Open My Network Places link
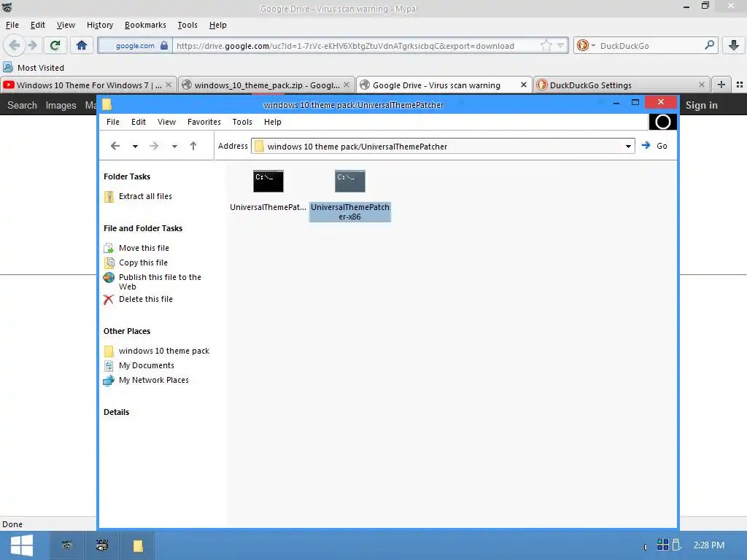This screenshot has height=560, width=747. (146, 380)
